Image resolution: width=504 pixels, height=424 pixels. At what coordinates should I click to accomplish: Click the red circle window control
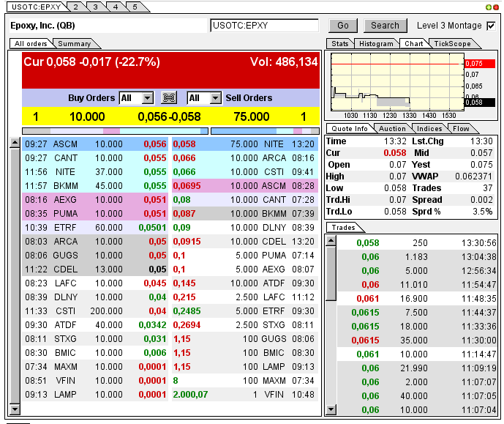[494, 7]
